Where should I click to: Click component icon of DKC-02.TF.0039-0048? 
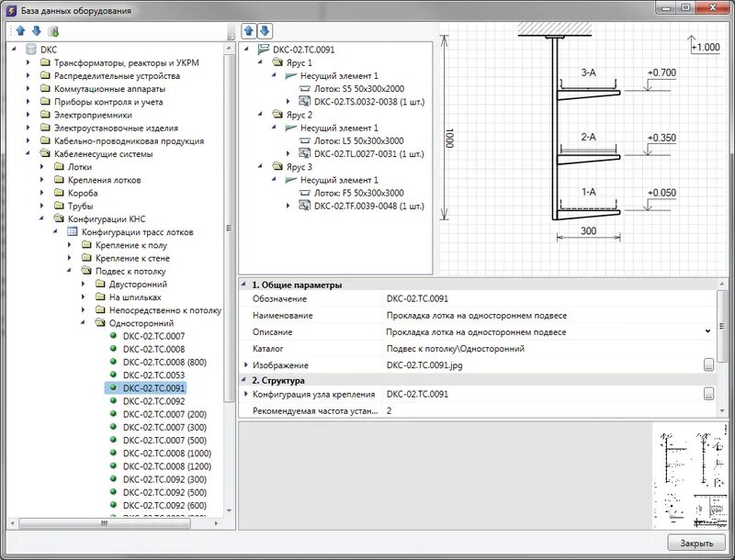pos(305,206)
